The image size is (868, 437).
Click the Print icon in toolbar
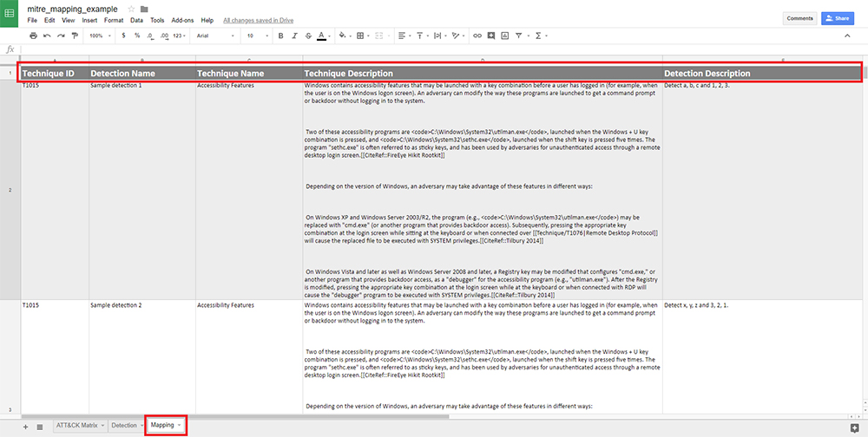pos(33,36)
